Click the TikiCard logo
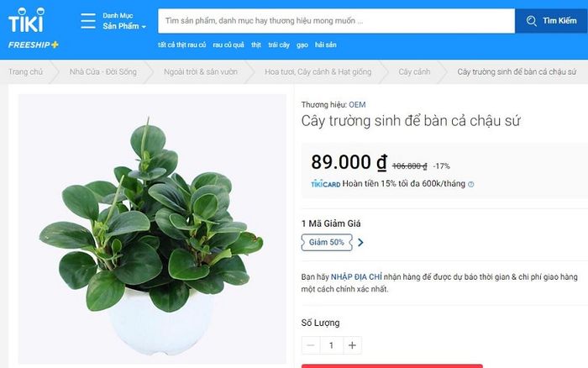Viewport: 588px width, 368px height. [x=326, y=184]
